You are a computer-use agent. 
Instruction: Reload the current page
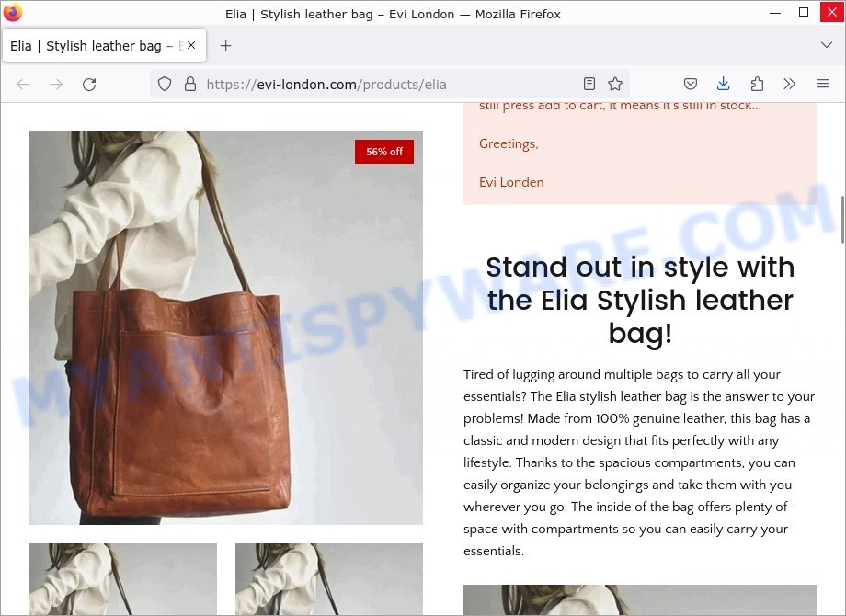point(89,85)
